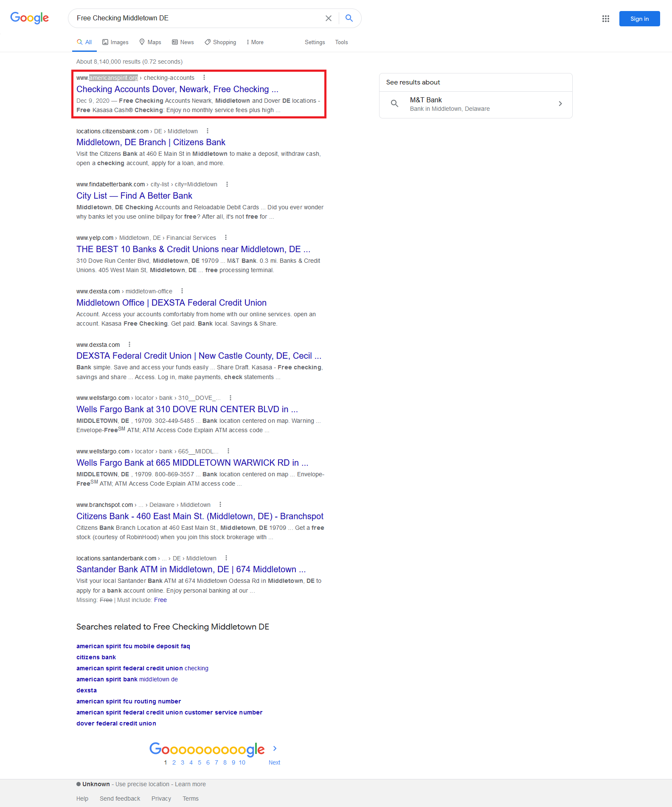
Task: Clear the search box text
Action: pyautogui.click(x=328, y=18)
